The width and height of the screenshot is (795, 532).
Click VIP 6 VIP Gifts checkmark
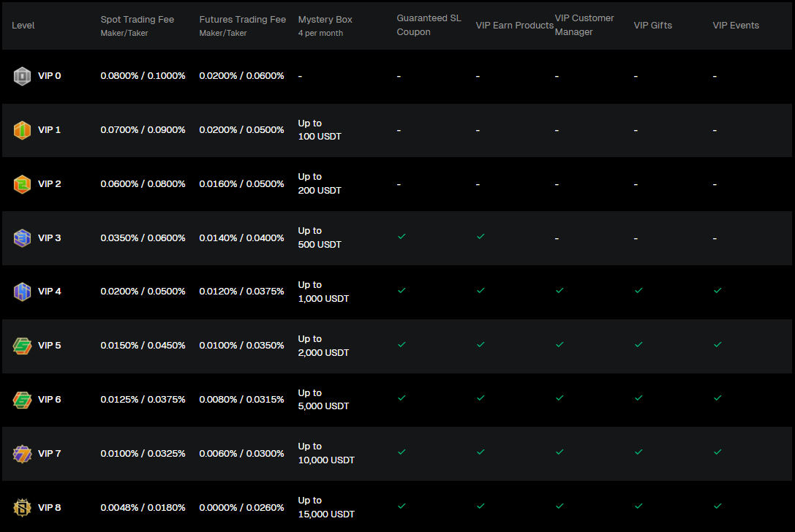coord(638,398)
